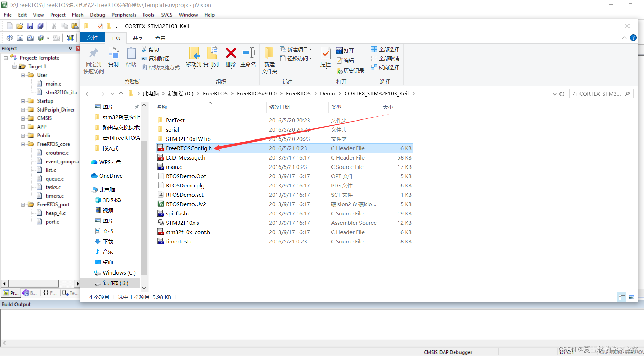The height and width of the screenshot is (356, 644).
Task: Click the Explorer help question mark icon
Action: (633, 38)
